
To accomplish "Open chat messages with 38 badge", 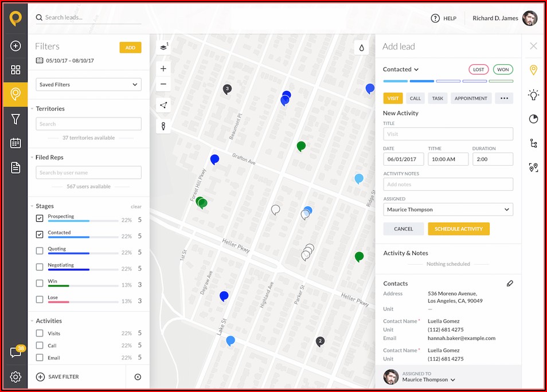I will click(x=15, y=352).
